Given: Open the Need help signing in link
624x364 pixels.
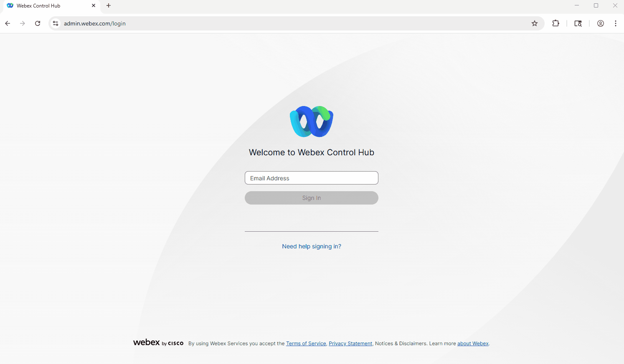Looking at the screenshot, I should [312, 246].
